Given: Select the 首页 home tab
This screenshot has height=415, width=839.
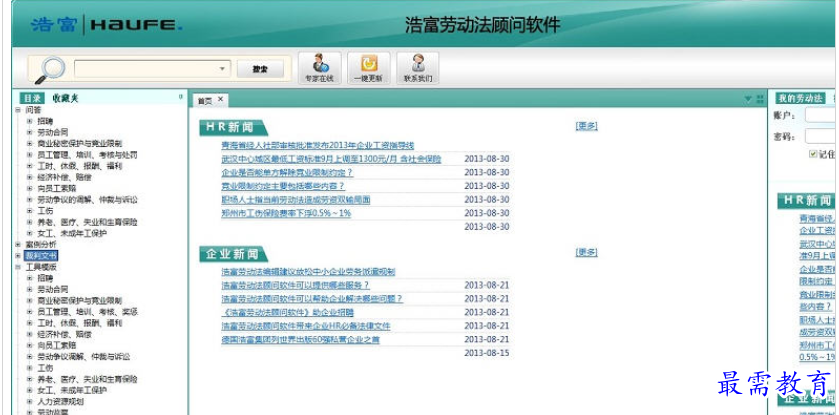Looking at the screenshot, I should 205,101.
